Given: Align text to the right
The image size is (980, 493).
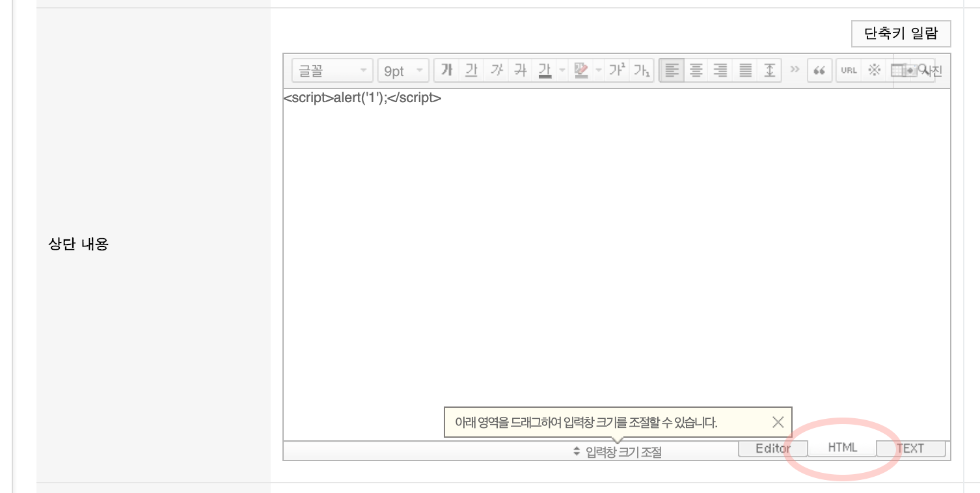Looking at the screenshot, I should (720, 70).
